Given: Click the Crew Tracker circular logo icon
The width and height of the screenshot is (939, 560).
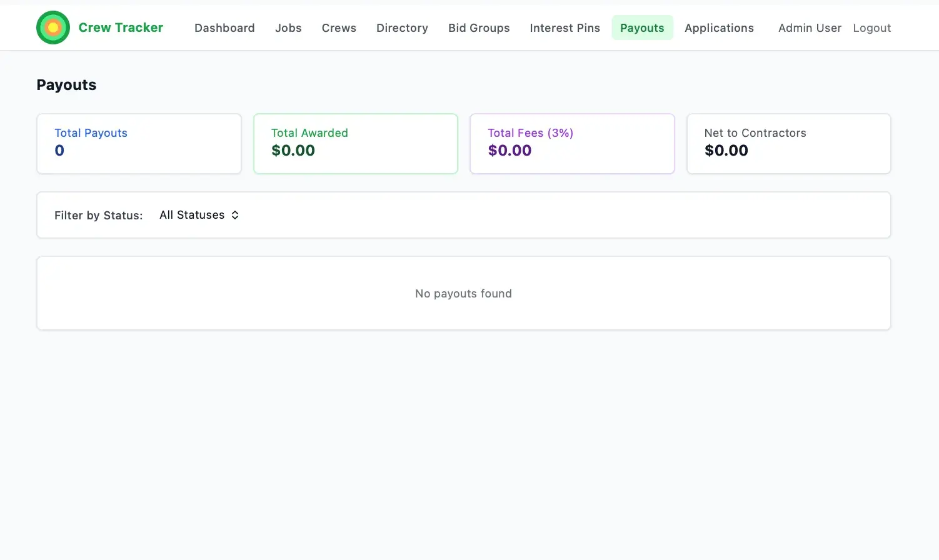Looking at the screenshot, I should (53, 27).
